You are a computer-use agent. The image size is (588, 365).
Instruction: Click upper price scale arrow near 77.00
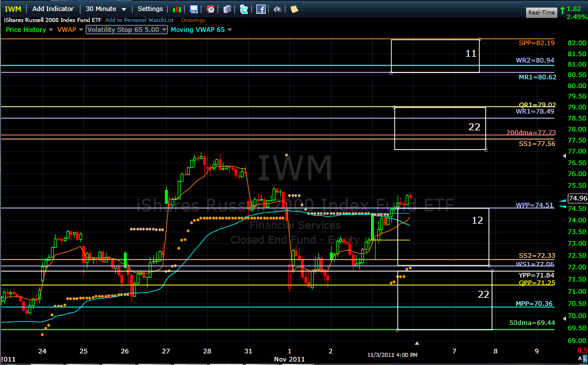click(564, 156)
